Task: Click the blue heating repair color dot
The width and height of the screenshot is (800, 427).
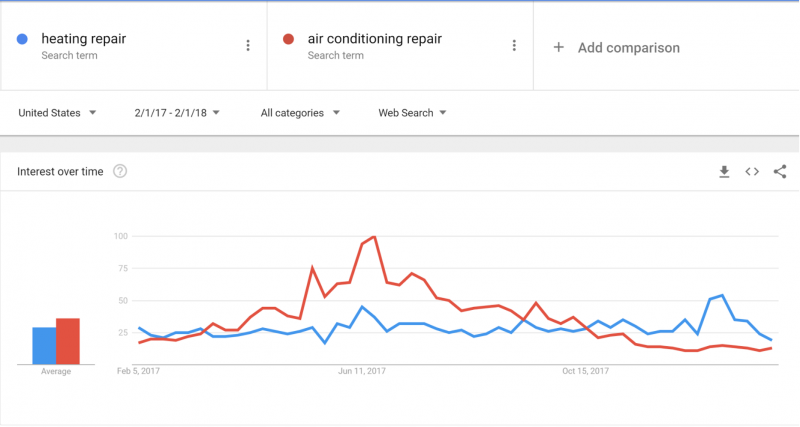Action: tap(22, 39)
